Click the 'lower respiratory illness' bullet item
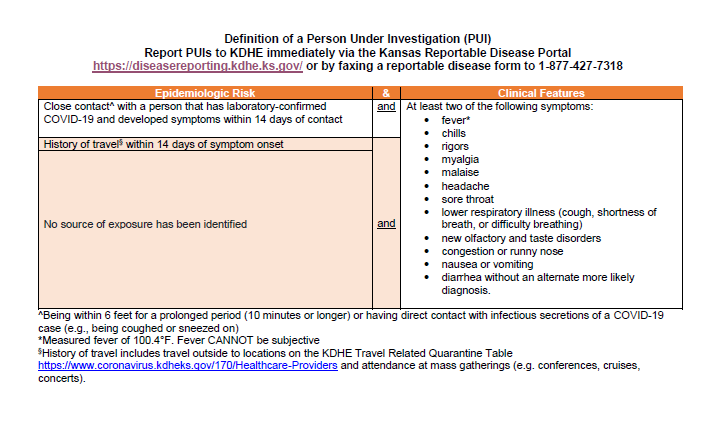Viewport: 713px width, 428px height. pos(549,218)
